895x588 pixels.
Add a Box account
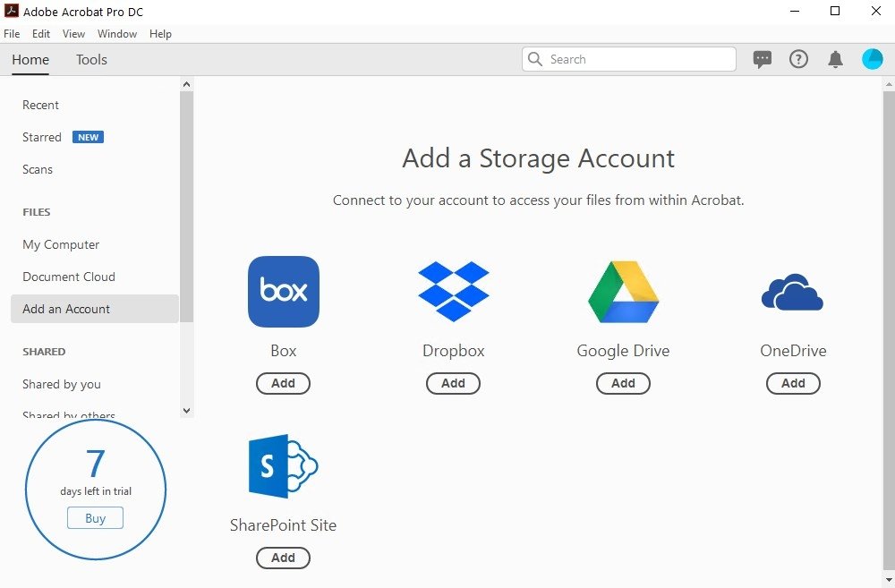(x=283, y=384)
